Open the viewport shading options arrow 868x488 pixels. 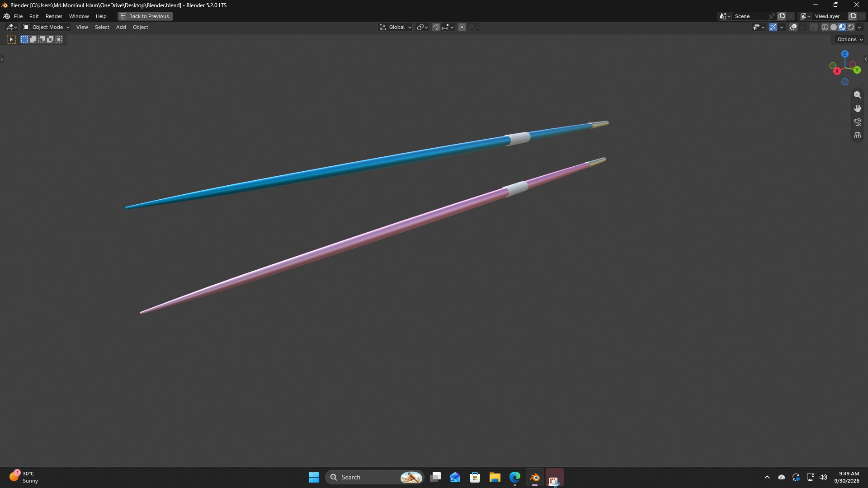tap(859, 28)
